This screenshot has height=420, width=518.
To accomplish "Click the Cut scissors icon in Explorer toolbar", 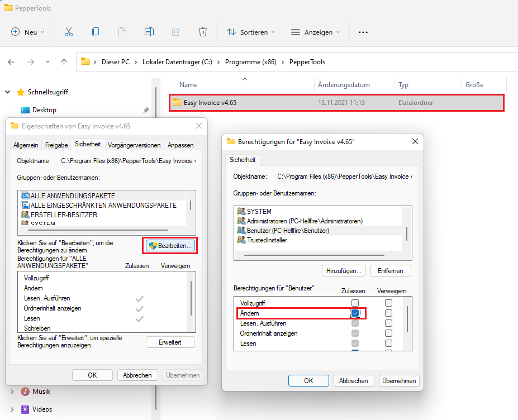I will [x=68, y=32].
